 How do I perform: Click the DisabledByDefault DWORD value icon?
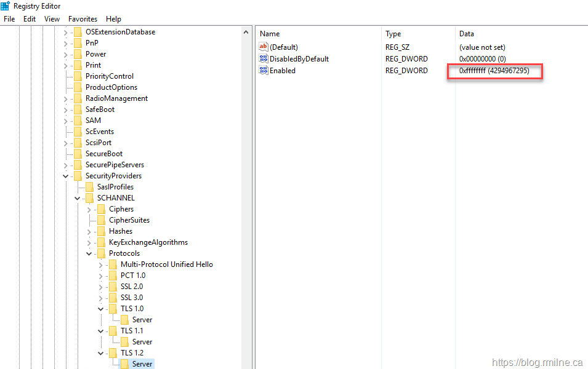264,59
